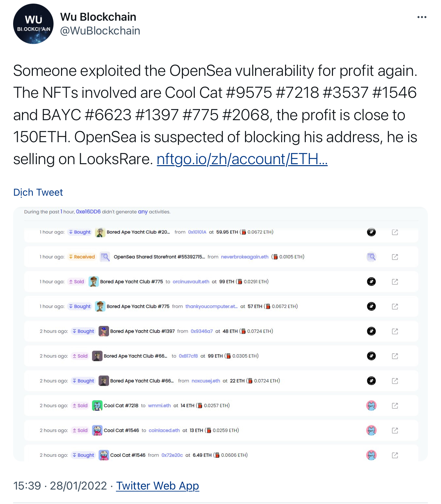The height and width of the screenshot is (504, 441).
Task: Click the Cool Cat #7218 NFT thumbnail
Action: click(97, 406)
